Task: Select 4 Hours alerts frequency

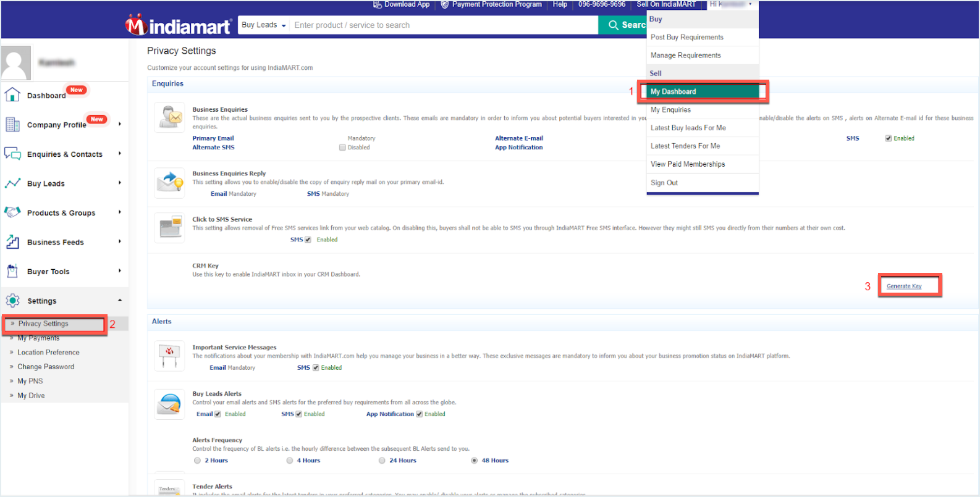Action: pyautogui.click(x=289, y=461)
